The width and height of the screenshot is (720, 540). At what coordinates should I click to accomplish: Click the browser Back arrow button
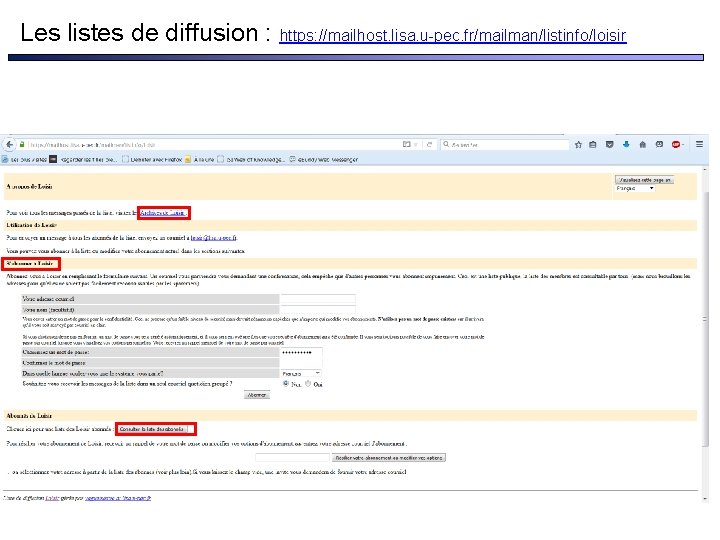click(9, 144)
